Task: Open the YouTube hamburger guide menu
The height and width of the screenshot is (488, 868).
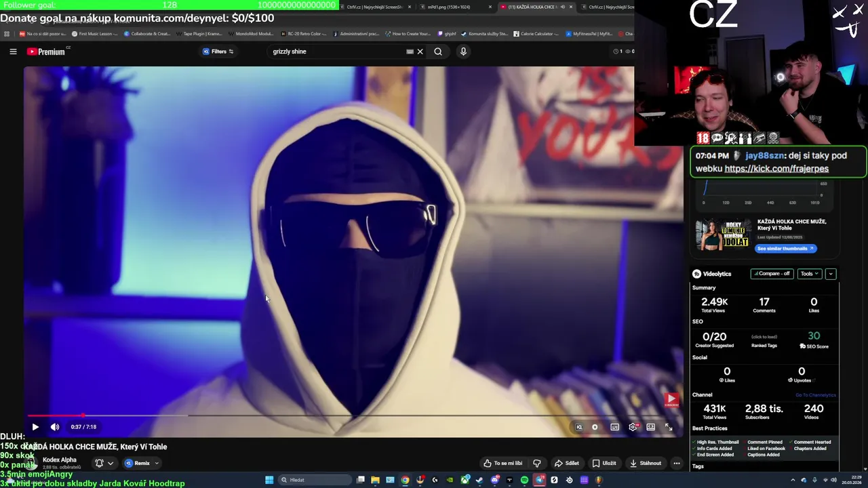Action: pos(13,52)
